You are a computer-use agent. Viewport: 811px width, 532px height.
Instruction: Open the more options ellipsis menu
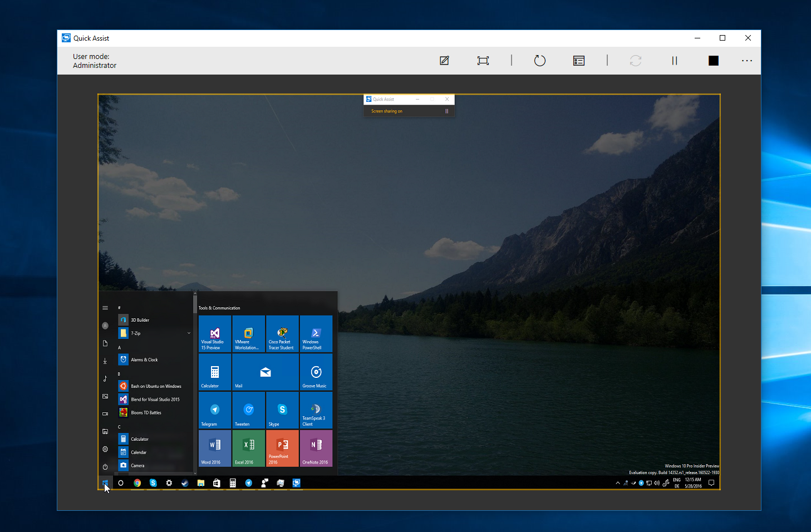746,61
